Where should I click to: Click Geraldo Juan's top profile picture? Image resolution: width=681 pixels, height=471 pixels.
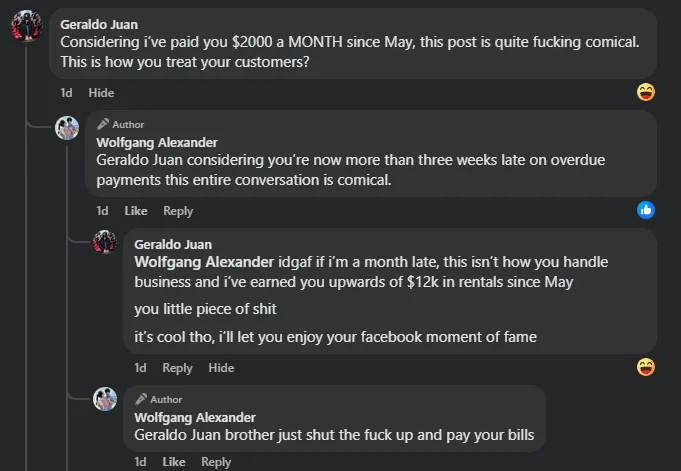tap(26, 26)
